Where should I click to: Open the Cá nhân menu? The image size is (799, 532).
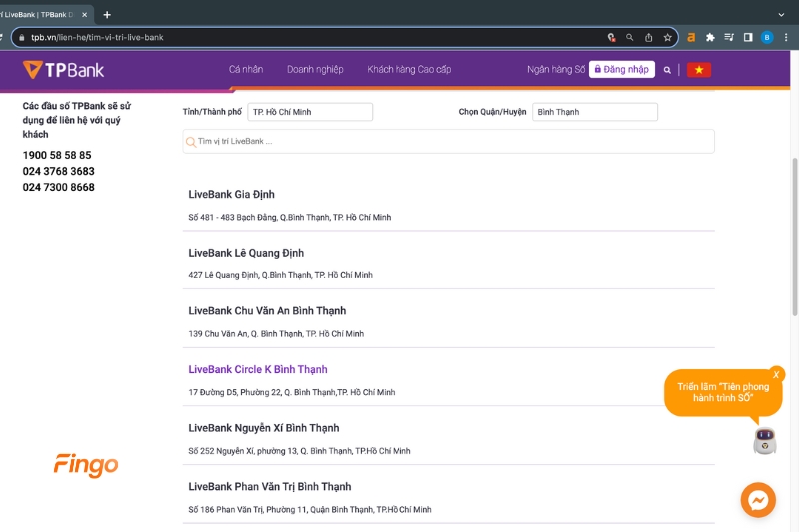(x=246, y=69)
